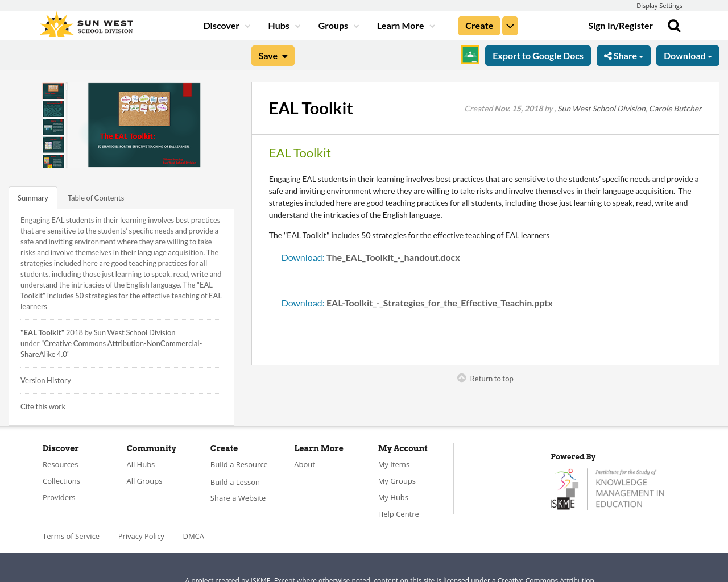Expand the Save dropdown
This screenshot has width=728, height=582.
pos(272,55)
